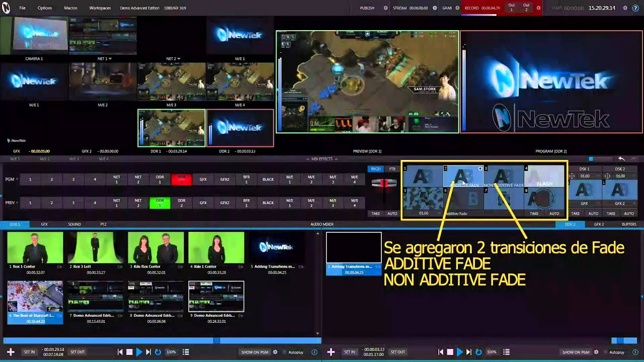Enable the BKGD delegate button
This screenshot has width=644, height=362.
pyautogui.click(x=376, y=169)
